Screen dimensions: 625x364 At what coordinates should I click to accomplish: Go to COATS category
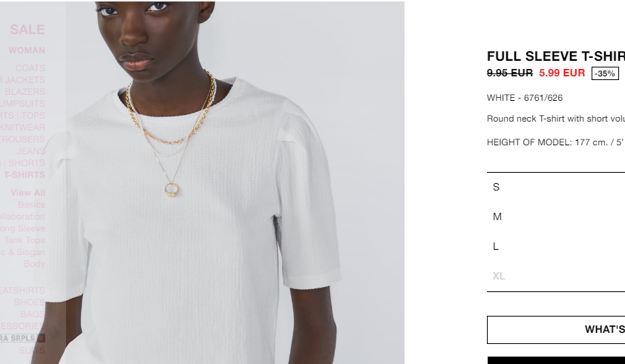(x=30, y=68)
